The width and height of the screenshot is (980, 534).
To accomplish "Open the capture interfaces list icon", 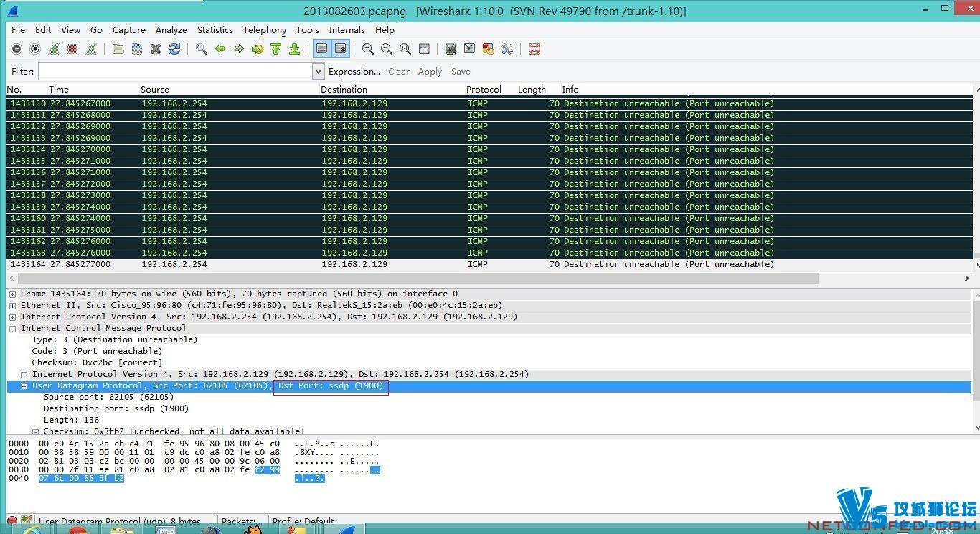I will click(x=17, y=49).
